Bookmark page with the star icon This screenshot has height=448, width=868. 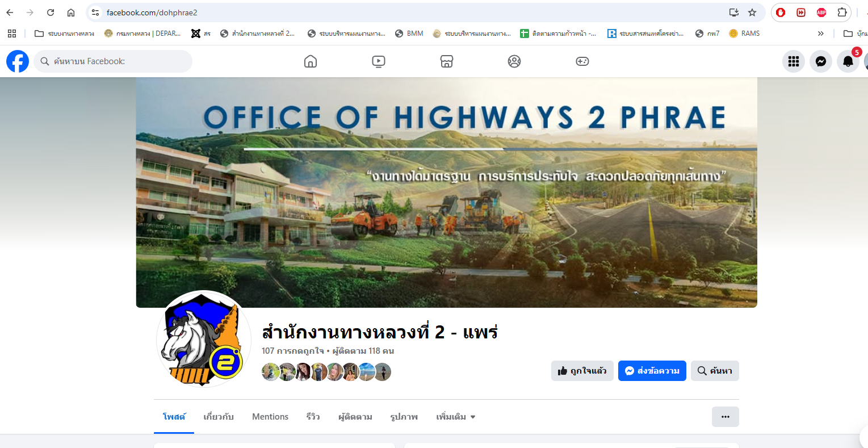[x=752, y=12]
